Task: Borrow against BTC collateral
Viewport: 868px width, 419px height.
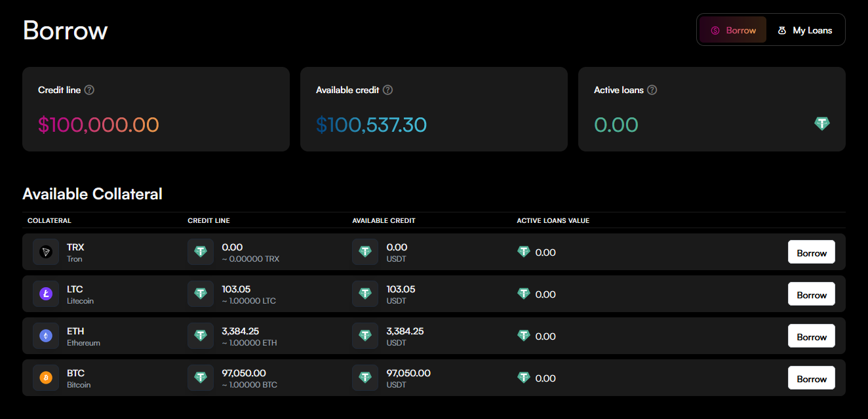Action: pyautogui.click(x=811, y=378)
